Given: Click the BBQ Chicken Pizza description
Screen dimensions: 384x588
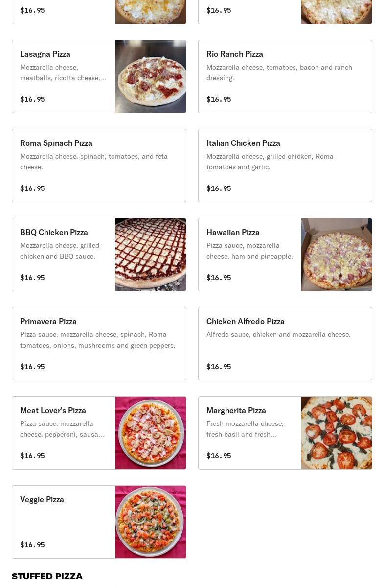Looking at the screenshot, I should 60,251.
